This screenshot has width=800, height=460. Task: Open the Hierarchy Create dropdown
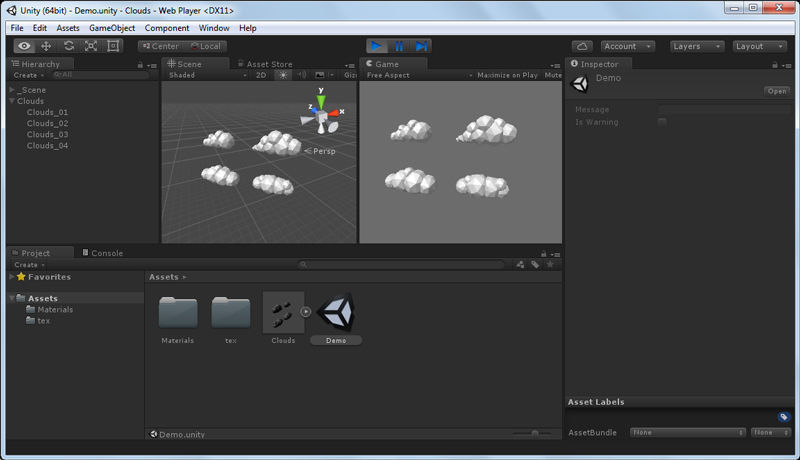[x=29, y=75]
